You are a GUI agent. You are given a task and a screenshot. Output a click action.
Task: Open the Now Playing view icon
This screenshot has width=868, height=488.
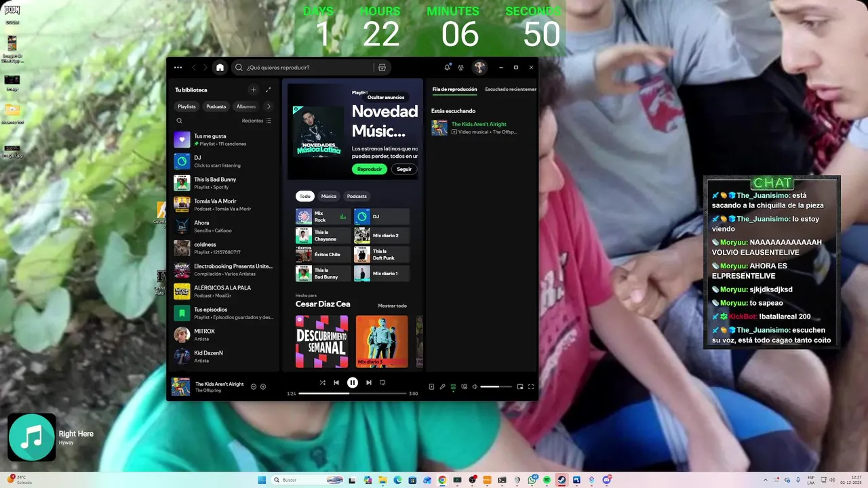click(431, 386)
